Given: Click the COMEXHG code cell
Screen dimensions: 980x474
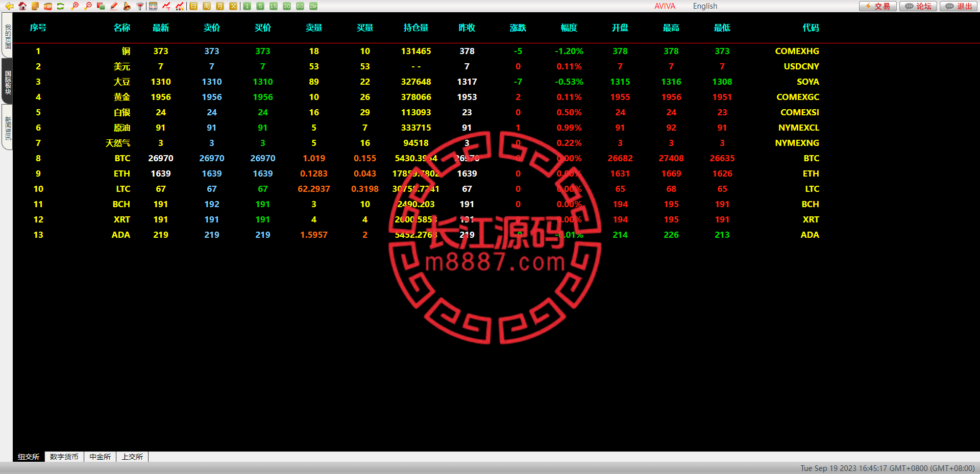Looking at the screenshot, I should (797, 51).
